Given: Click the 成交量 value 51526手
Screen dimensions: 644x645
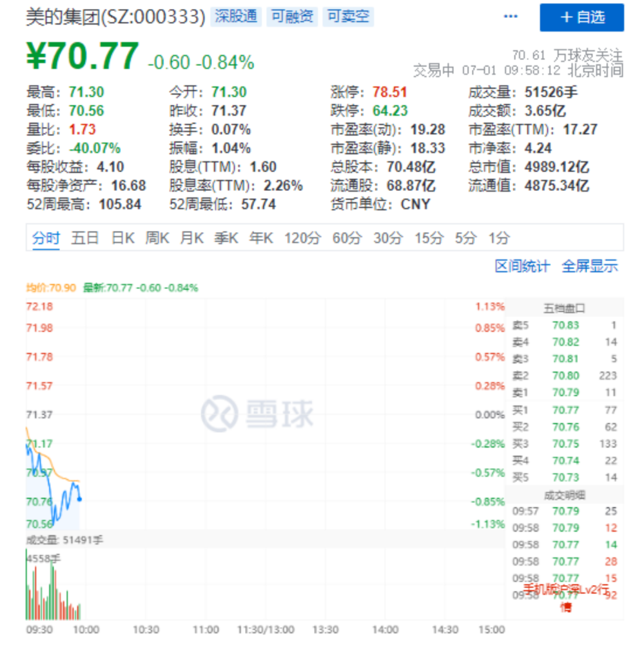Looking at the screenshot, I should 551,92.
